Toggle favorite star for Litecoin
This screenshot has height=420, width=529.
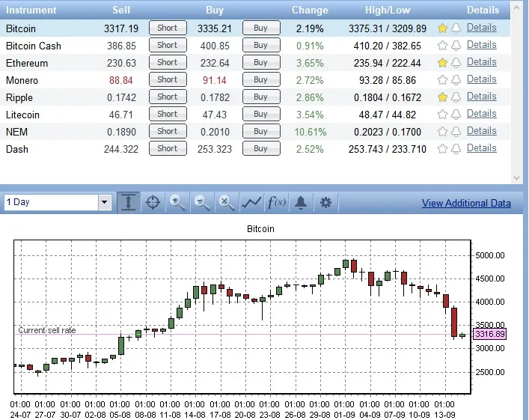pos(442,115)
